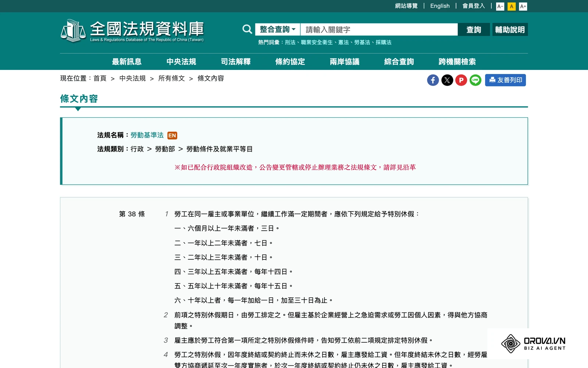Click the 第 38 條 article number
588x368 pixels.
pyautogui.click(x=132, y=214)
